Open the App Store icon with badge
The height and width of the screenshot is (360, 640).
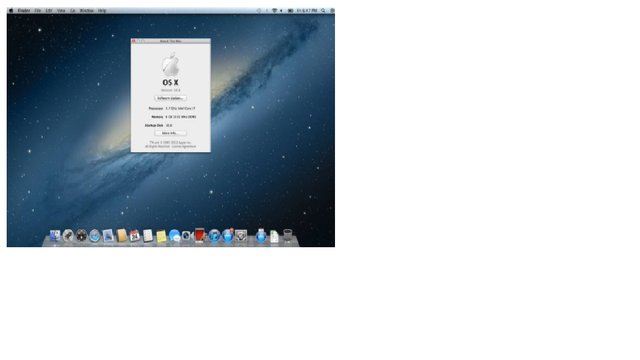coord(227,236)
